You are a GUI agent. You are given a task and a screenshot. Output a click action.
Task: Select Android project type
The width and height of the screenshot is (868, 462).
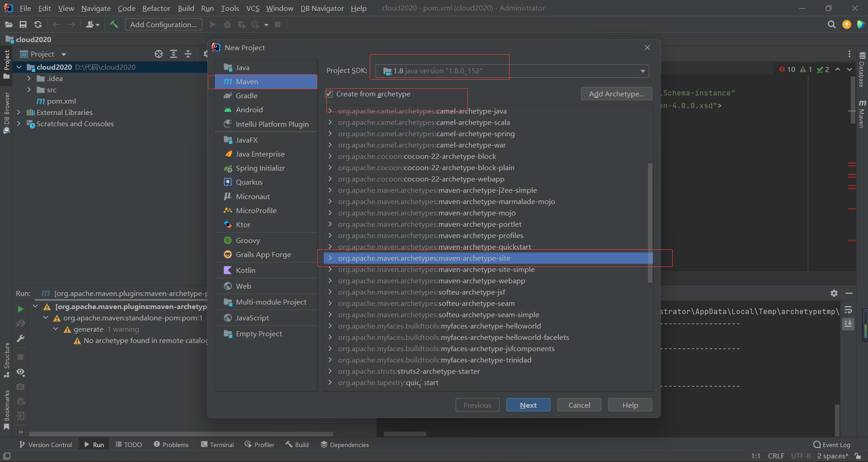coord(266,110)
